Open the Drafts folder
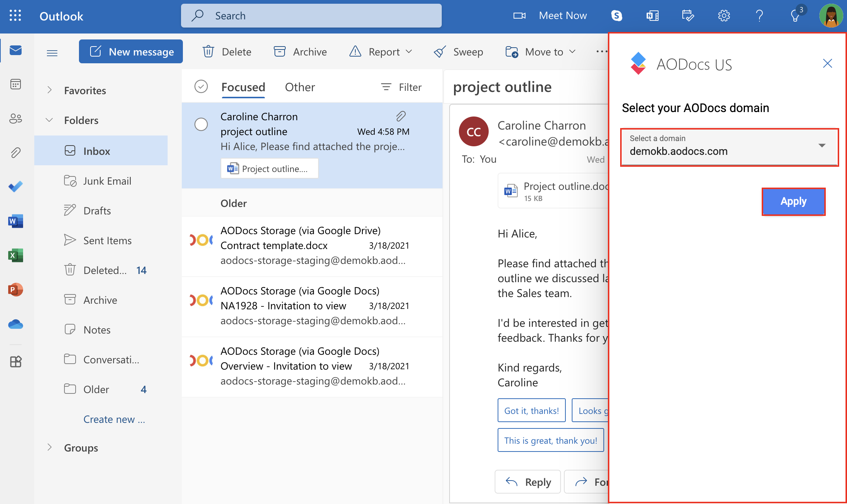The image size is (847, 504). [x=101, y=211]
